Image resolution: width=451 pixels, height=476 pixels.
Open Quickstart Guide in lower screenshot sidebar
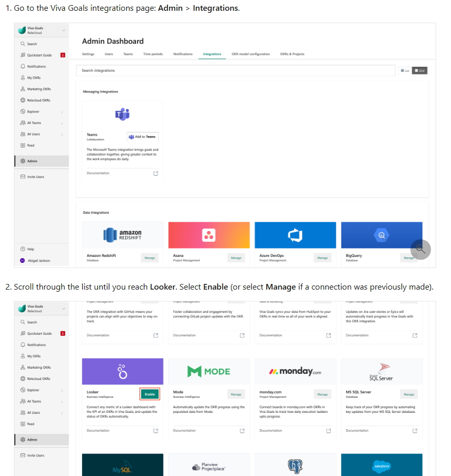(39, 333)
